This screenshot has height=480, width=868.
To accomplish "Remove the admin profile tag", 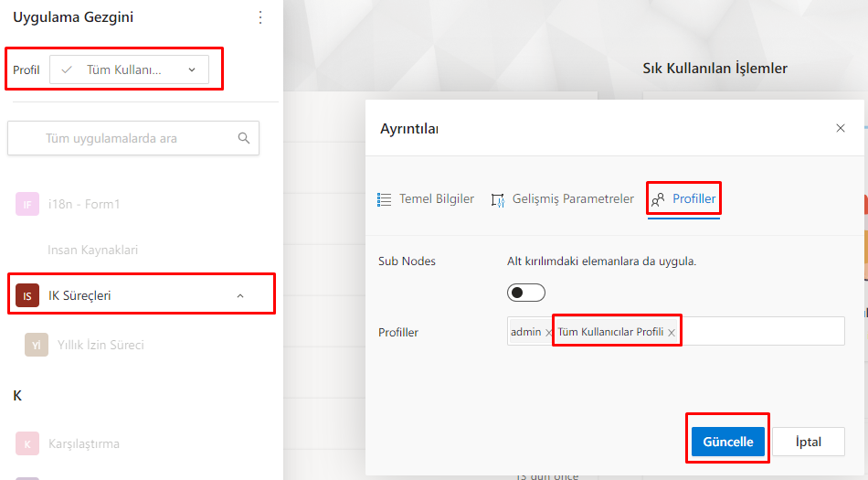I will (548, 333).
